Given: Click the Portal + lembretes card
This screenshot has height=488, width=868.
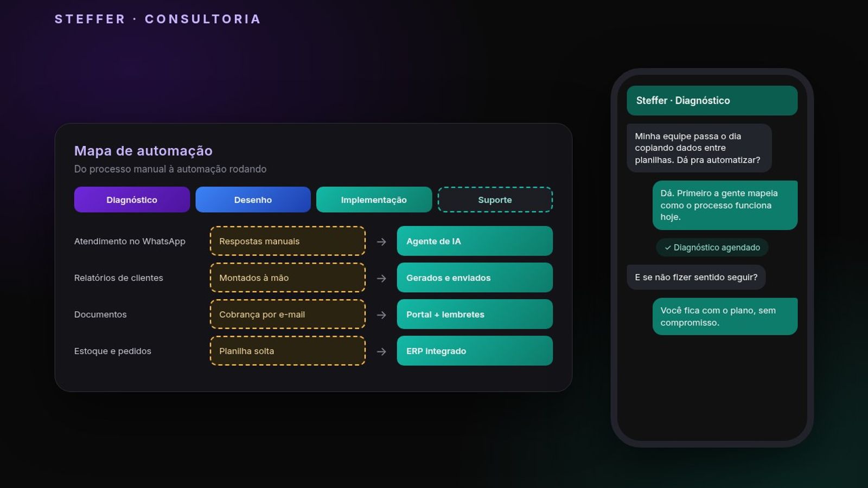Looking at the screenshot, I should tap(475, 314).
